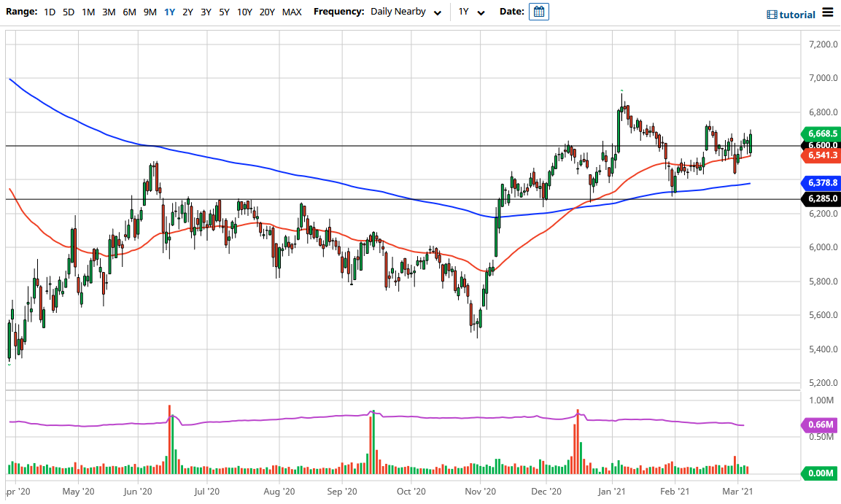Viewport: 841px width, 504px height.
Task: Select the 10Y range
Action: tap(244, 12)
